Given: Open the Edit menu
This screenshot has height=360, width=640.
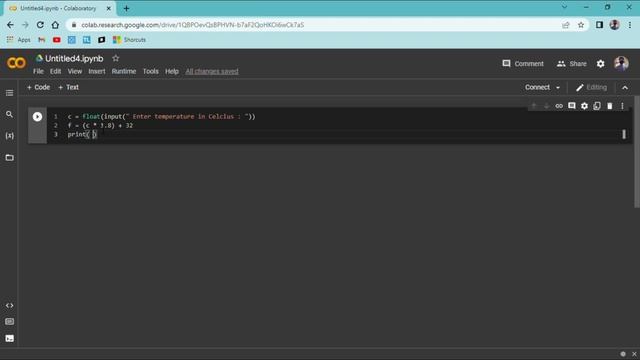Looking at the screenshot, I should (x=55, y=71).
